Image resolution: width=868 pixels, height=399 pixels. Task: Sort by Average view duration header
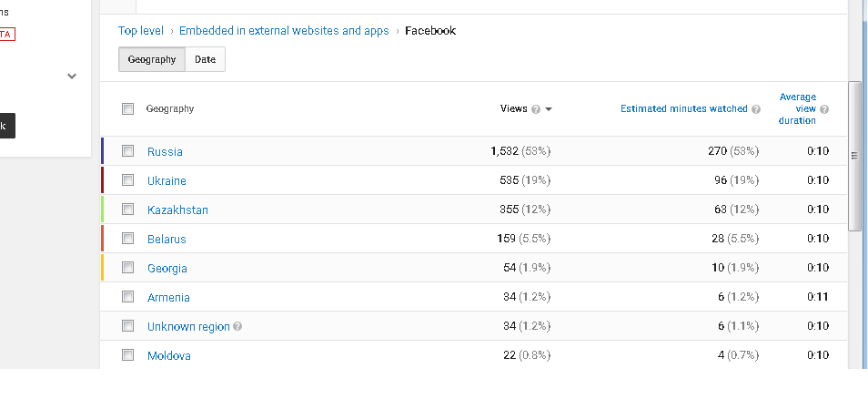(797, 108)
